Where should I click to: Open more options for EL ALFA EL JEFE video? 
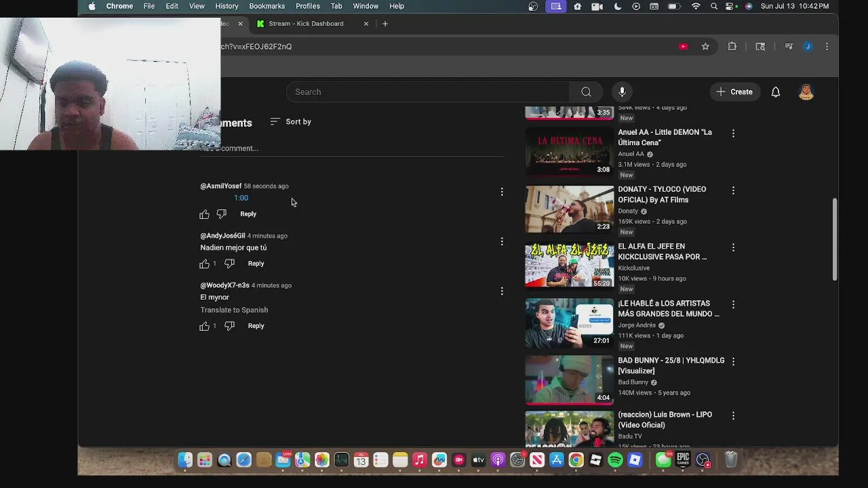point(733,247)
